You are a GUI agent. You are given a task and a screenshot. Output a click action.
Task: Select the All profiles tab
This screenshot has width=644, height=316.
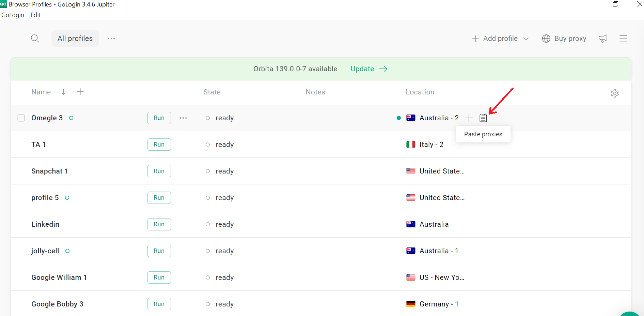pos(75,39)
